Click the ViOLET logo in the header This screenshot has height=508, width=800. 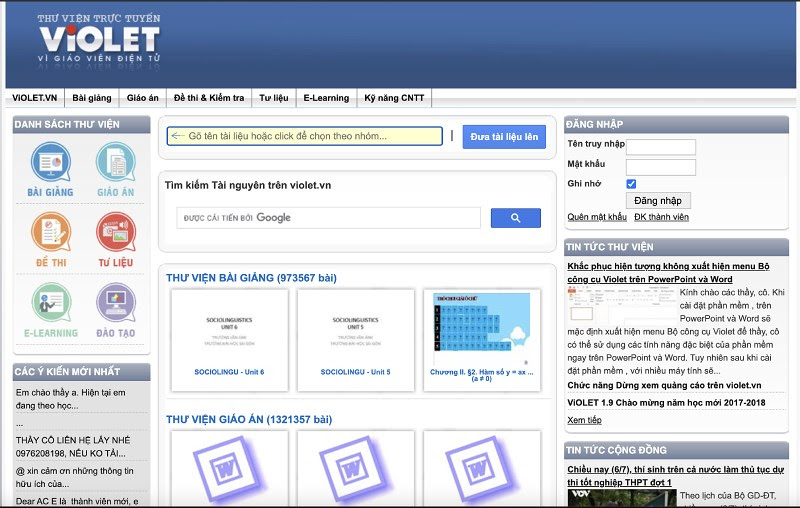click(99, 39)
